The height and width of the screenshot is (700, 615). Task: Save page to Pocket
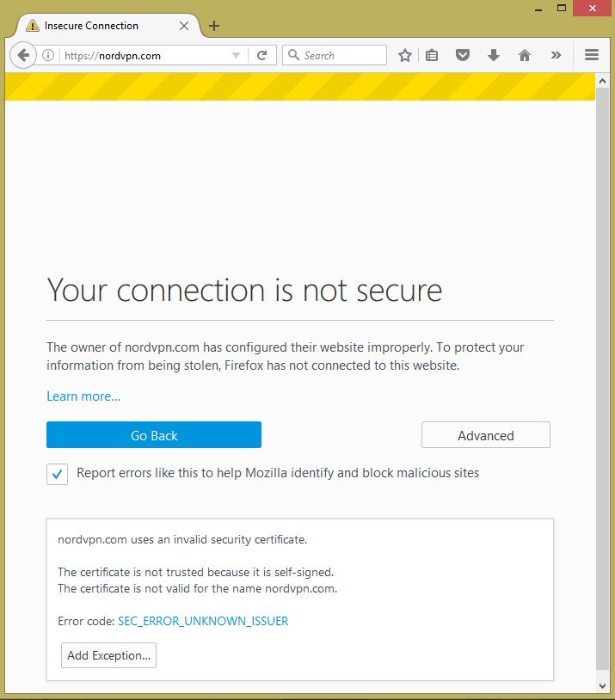(463, 55)
